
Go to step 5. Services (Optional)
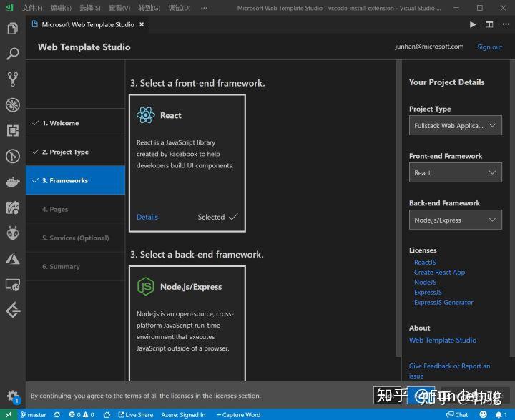pos(75,238)
